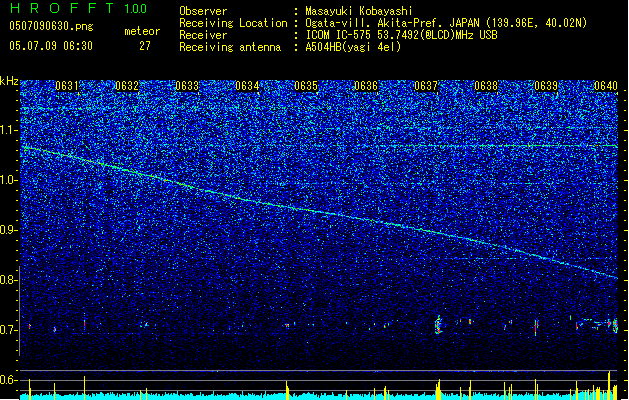Screen dimensions: 629x400
Task: Click the 0633 time marker
Action: click(187, 86)
